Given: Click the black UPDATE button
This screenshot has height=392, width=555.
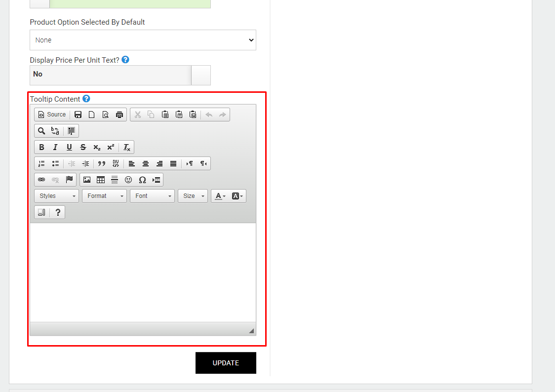Looking at the screenshot, I should tap(226, 363).
